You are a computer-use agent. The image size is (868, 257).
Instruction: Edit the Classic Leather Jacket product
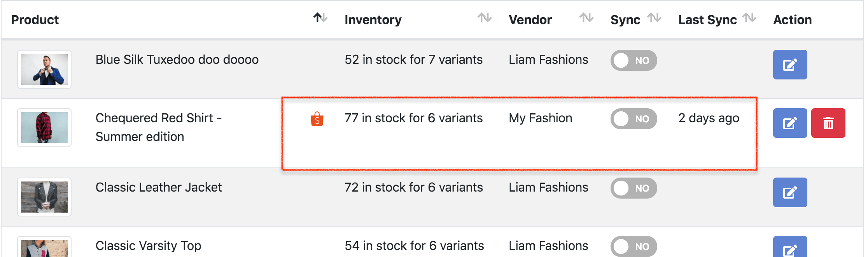coord(789,192)
